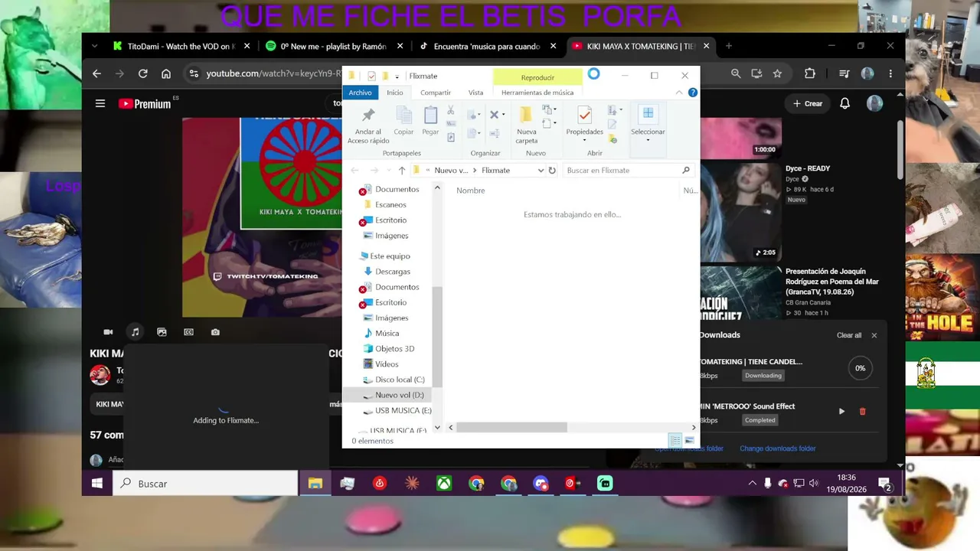This screenshot has height=551, width=980.
Task: Go to Chrome home page icon
Action: (x=166, y=73)
